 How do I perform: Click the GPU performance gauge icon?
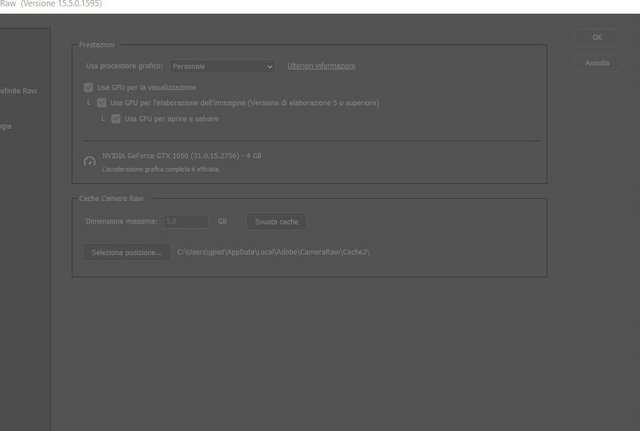pos(89,162)
